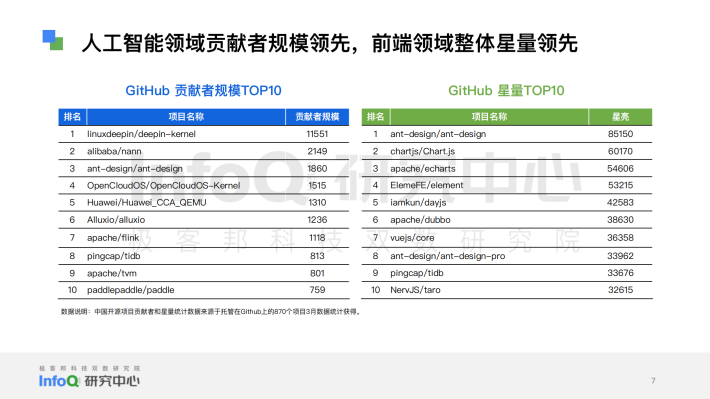Click paddlepaddle/paddle row

204,290
